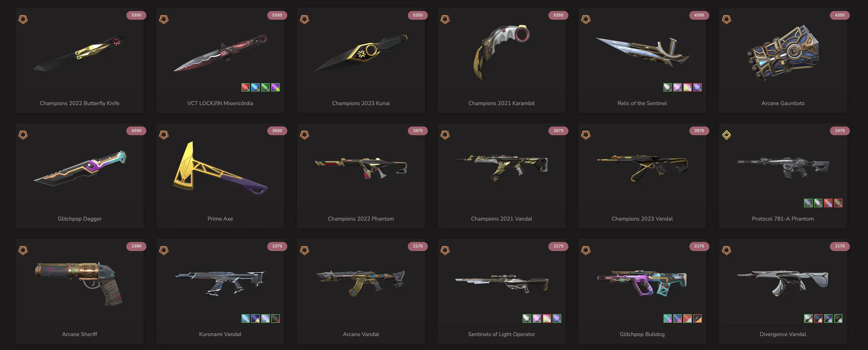Open the Arcane Vandal weapon image
This screenshot has height=350, width=868.
[x=361, y=283]
